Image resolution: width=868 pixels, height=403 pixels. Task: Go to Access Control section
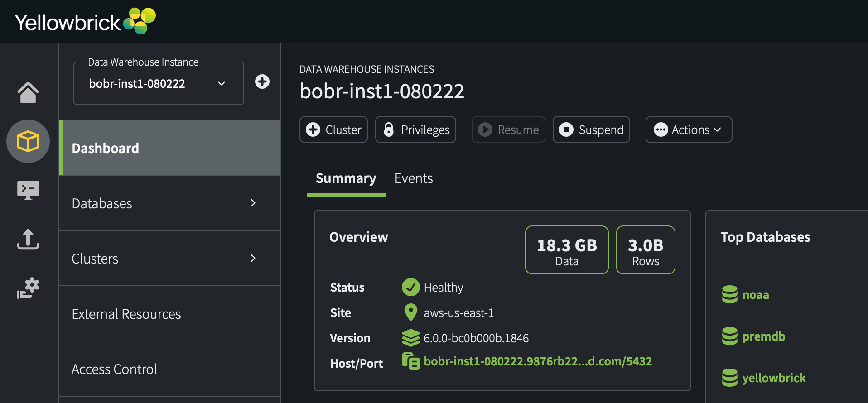[x=114, y=369]
